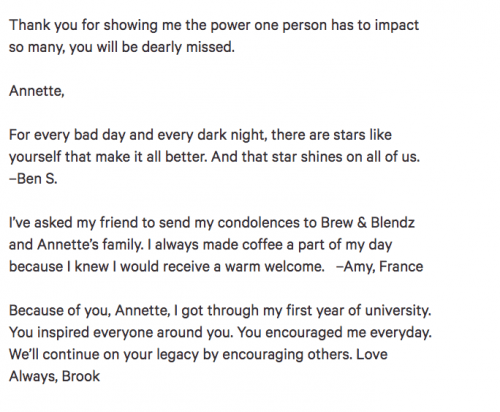
Task: Click the word "impact" in first line
Action: point(397,25)
